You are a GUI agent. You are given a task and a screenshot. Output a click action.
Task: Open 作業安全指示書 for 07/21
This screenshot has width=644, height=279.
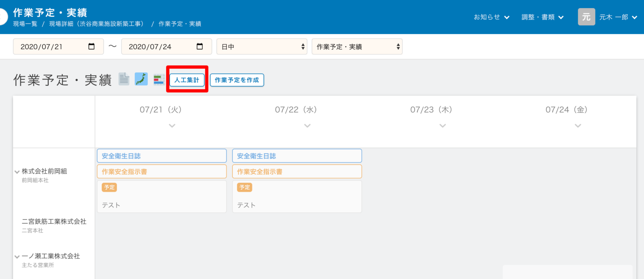(x=162, y=172)
